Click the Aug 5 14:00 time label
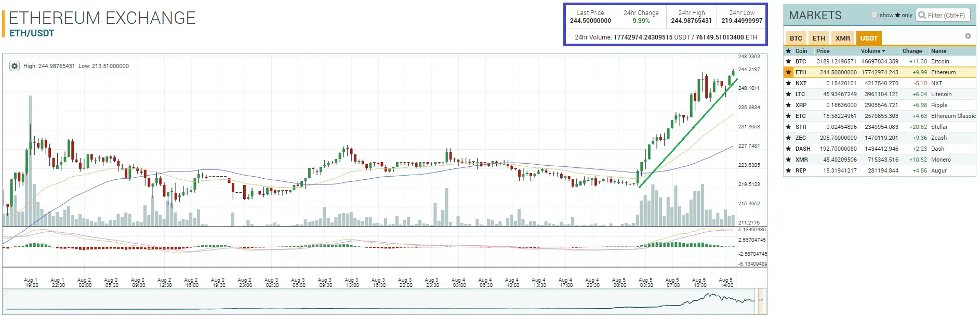The width and height of the screenshot is (980, 317). pos(726,282)
